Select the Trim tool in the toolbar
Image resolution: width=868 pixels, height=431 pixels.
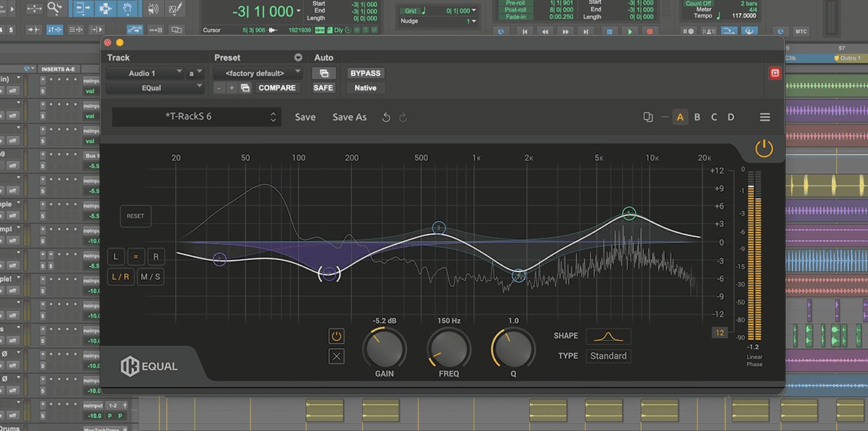tap(82, 8)
